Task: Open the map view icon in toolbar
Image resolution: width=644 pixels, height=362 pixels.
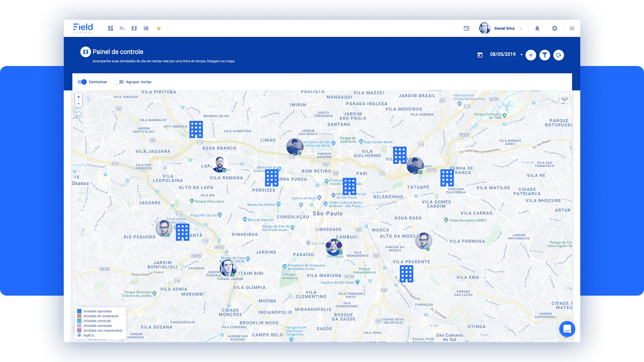Action: point(134,28)
